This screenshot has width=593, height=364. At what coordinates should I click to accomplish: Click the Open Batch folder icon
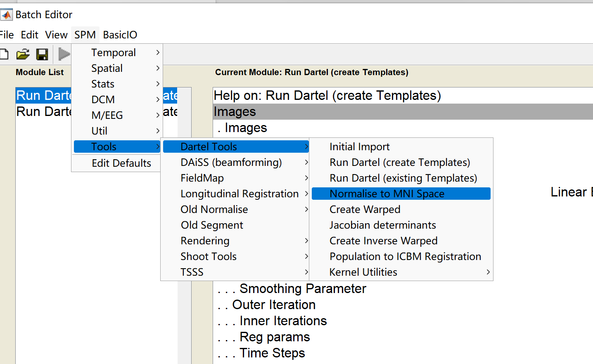click(23, 54)
